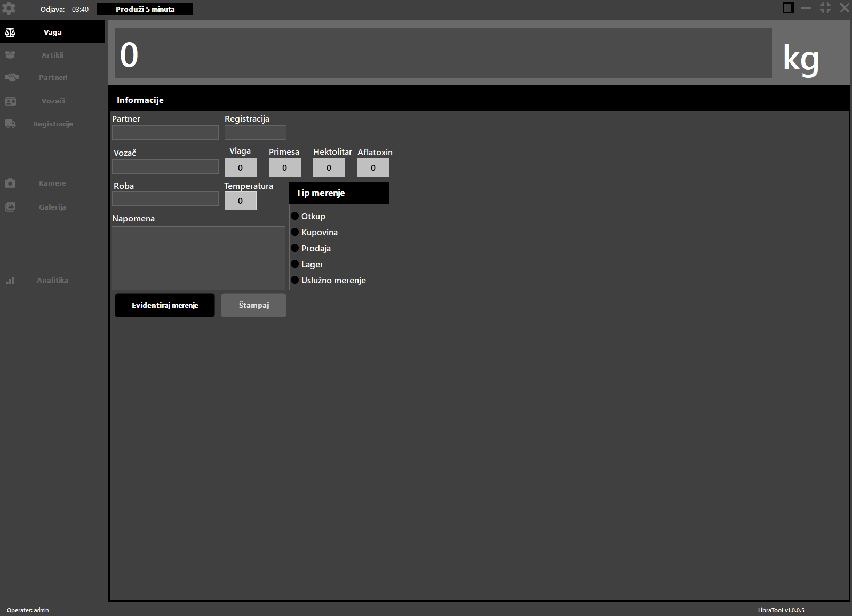Click the weight display field

[x=443, y=53]
